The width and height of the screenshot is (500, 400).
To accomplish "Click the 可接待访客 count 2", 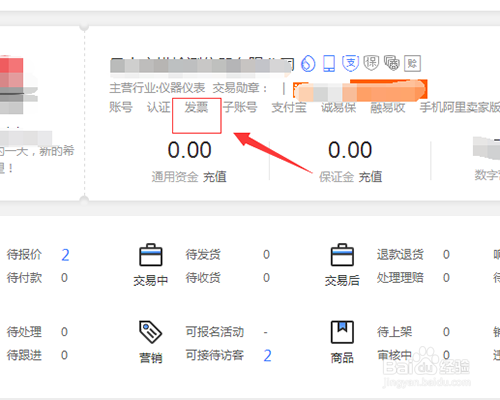I will point(267,356).
